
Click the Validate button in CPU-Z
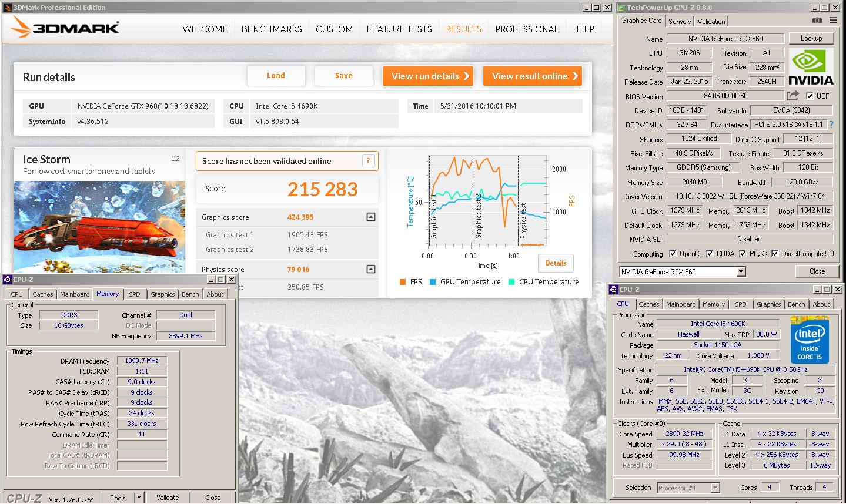[x=168, y=498]
